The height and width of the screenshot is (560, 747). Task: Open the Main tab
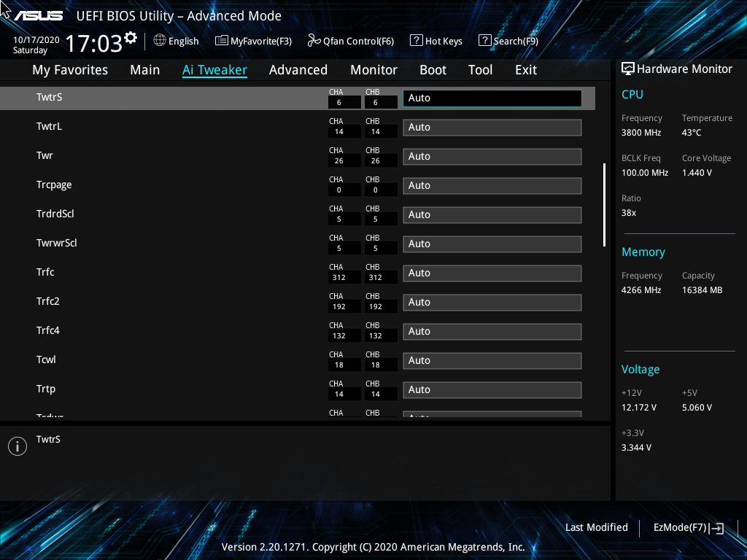145,70
